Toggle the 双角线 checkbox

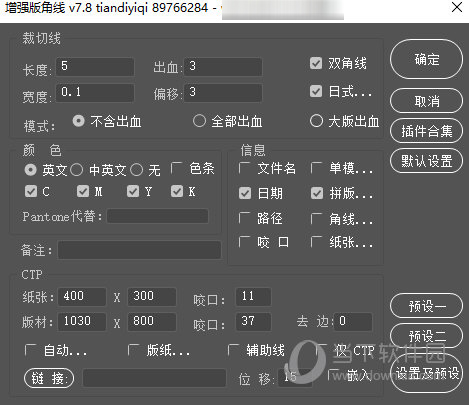[316, 63]
